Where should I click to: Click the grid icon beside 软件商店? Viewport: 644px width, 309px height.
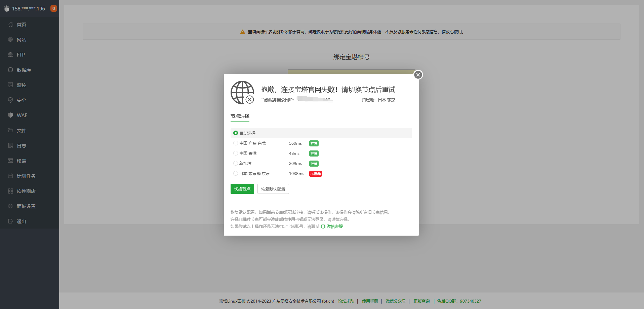tap(10, 191)
